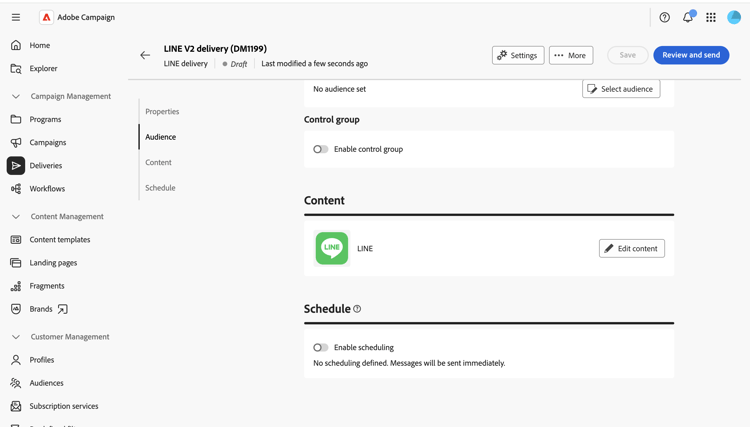Screen dimensions: 750x427
Task: Select the Audience section tab
Action: (x=161, y=137)
